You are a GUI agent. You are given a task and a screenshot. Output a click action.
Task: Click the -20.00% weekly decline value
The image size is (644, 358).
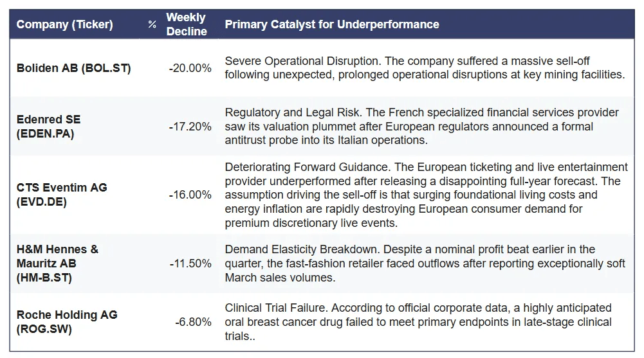pyautogui.click(x=190, y=68)
